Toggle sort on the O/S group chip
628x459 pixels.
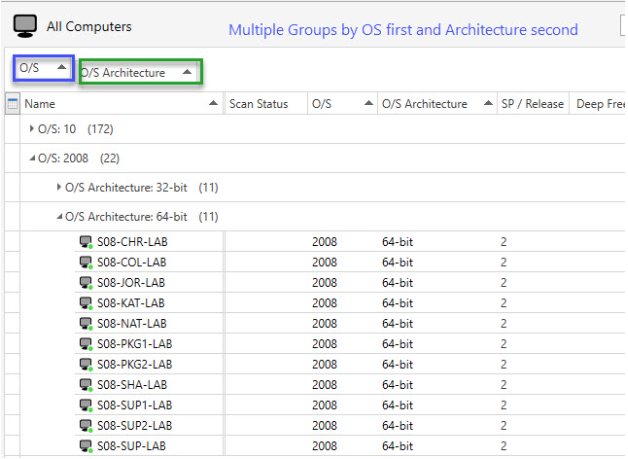click(44, 68)
